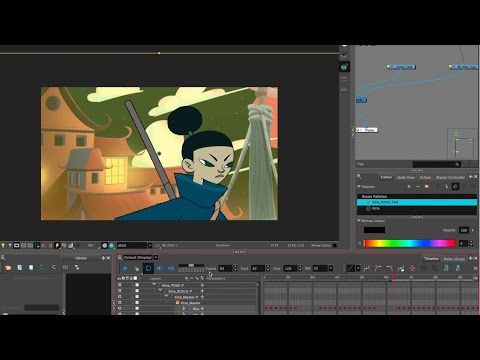Viewport: 480px width, 360px height.
Task: Select the Kina_Anim_Test palette
Action: click(x=417, y=202)
